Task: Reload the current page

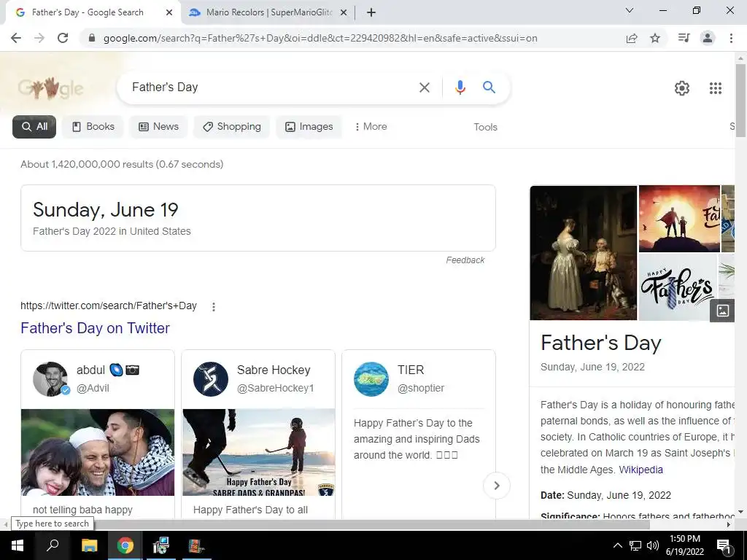Action: click(63, 38)
